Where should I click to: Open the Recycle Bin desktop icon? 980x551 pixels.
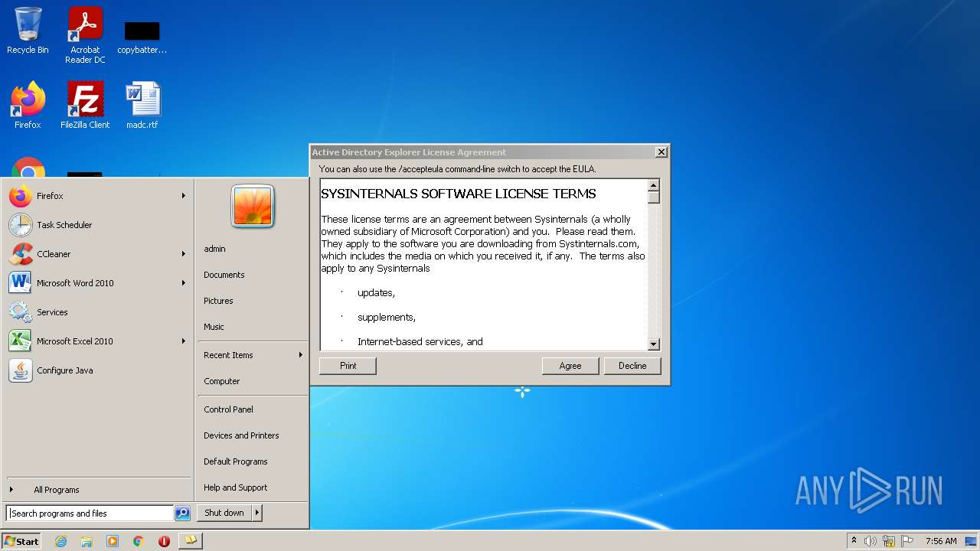click(x=28, y=31)
